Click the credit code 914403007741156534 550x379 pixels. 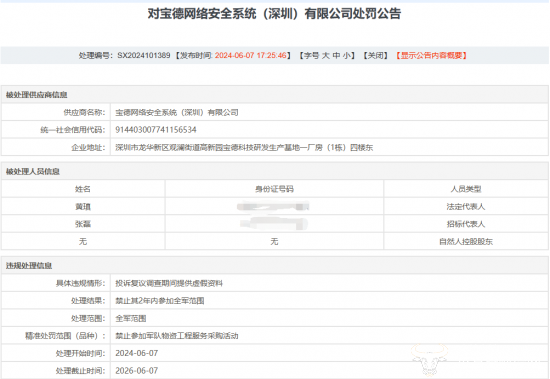[x=156, y=130]
